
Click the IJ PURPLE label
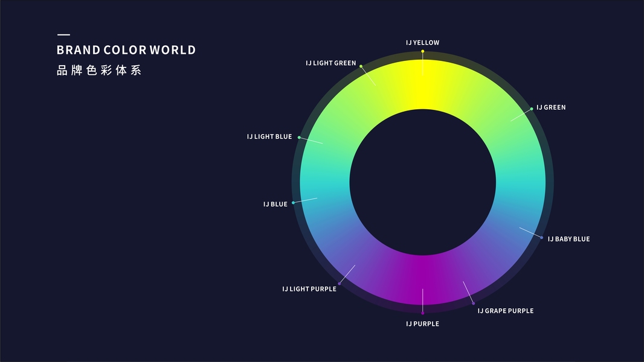423,324
